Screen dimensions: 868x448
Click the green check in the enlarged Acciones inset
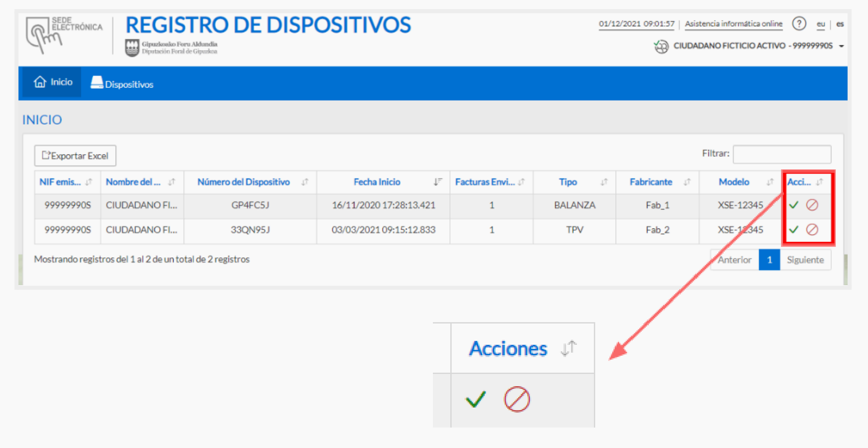pyautogui.click(x=476, y=399)
